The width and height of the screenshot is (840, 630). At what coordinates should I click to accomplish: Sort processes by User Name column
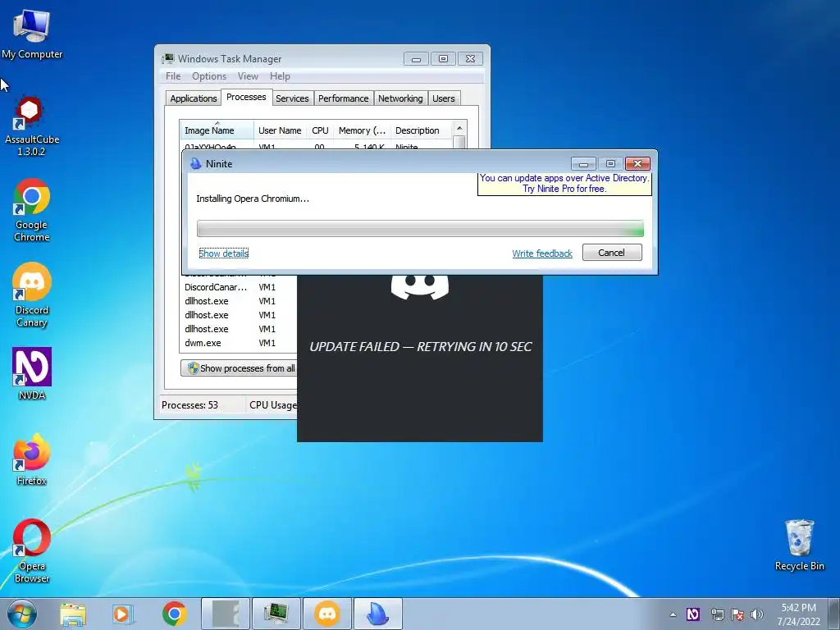[280, 130]
